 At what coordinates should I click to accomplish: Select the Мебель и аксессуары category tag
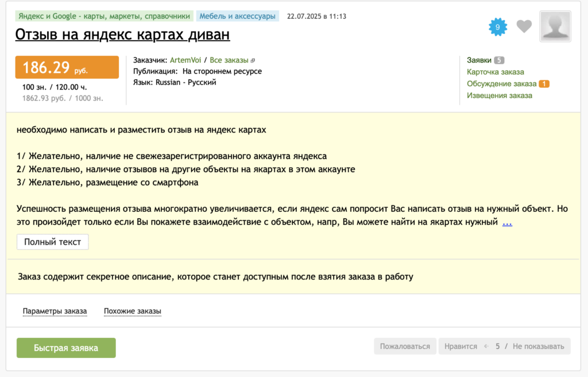[x=237, y=16]
